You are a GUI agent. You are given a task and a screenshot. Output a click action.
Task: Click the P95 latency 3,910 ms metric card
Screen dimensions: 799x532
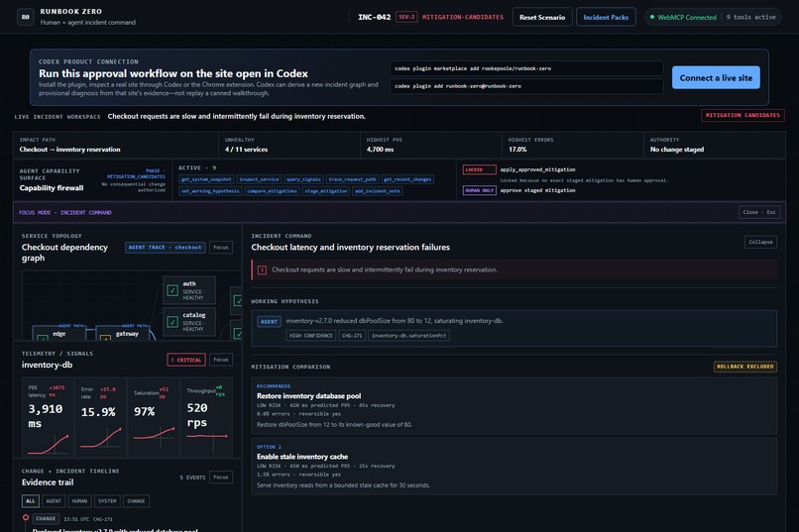click(x=48, y=417)
